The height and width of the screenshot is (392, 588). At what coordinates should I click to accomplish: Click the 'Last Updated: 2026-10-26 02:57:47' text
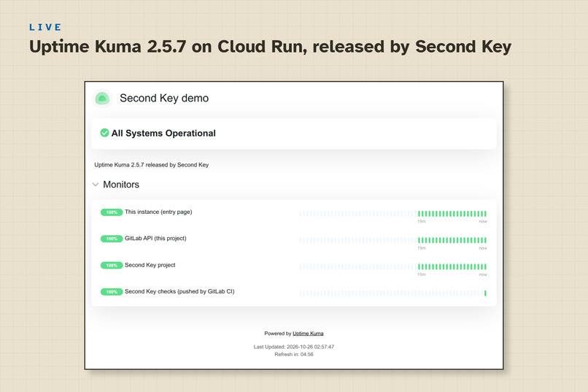(293, 347)
